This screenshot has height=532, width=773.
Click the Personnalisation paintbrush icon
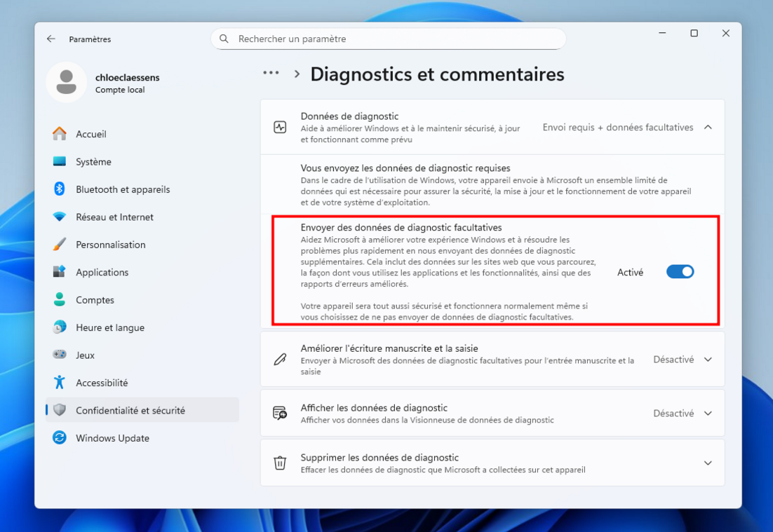pyautogui.click(x=60, y=245)
